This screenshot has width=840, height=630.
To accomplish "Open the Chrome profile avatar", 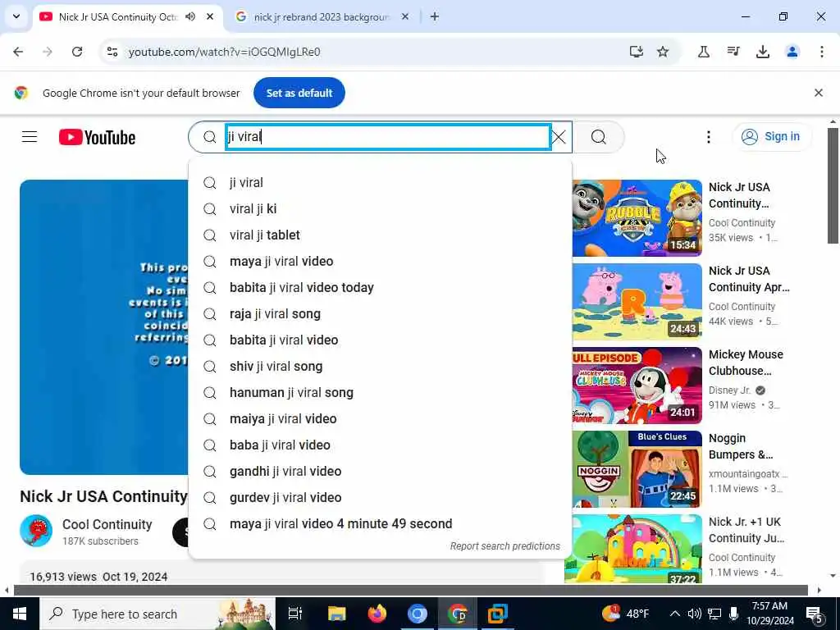I will [792, 52].
